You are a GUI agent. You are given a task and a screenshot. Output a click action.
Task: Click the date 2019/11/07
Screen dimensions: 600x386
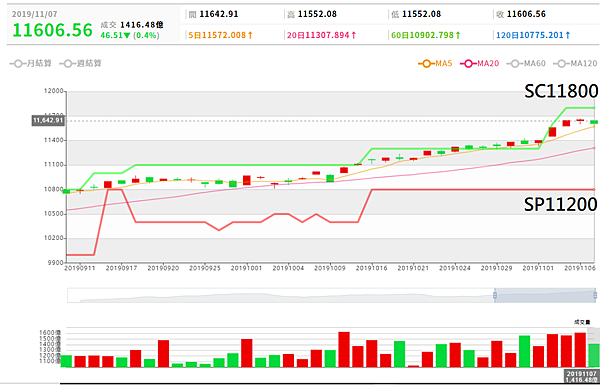pyautogui.click(x=34, y=14)
